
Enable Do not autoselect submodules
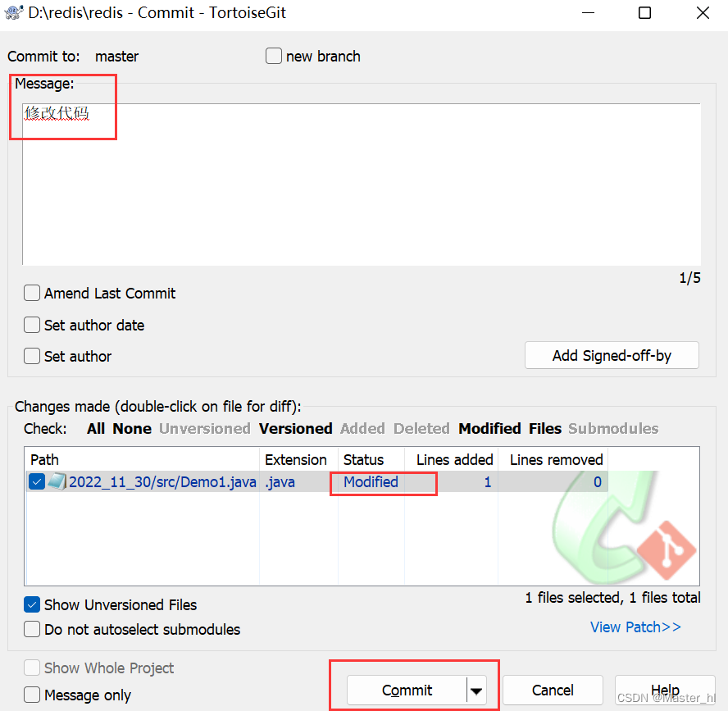(32, 629)
